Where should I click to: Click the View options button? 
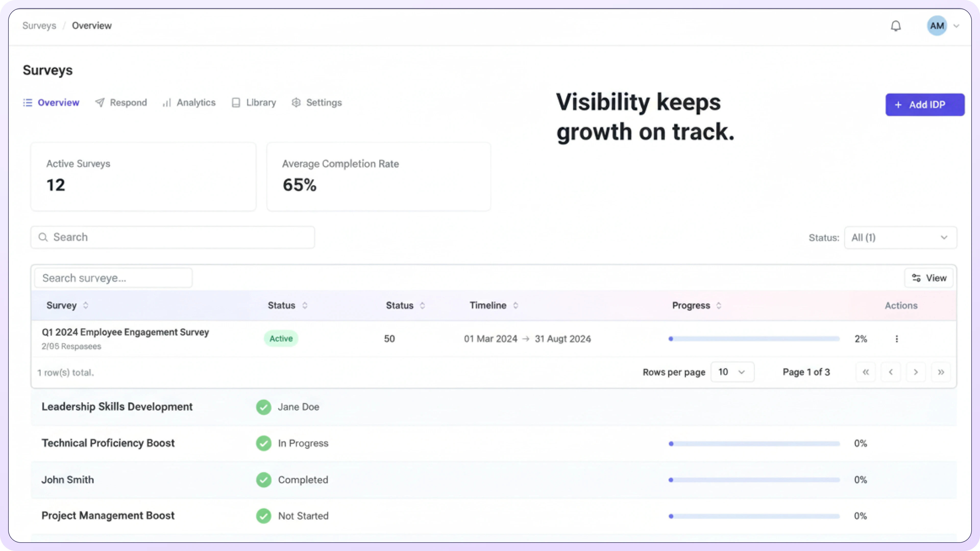pos(929,278)
